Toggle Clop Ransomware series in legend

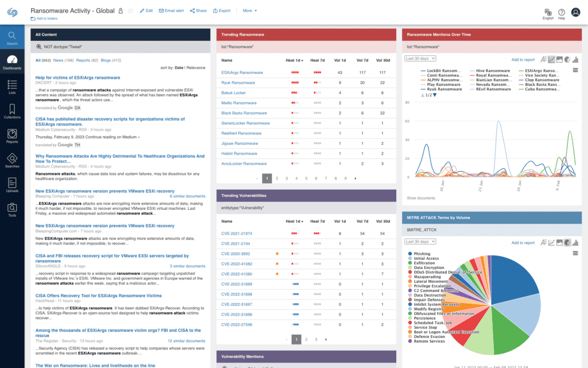539,80
